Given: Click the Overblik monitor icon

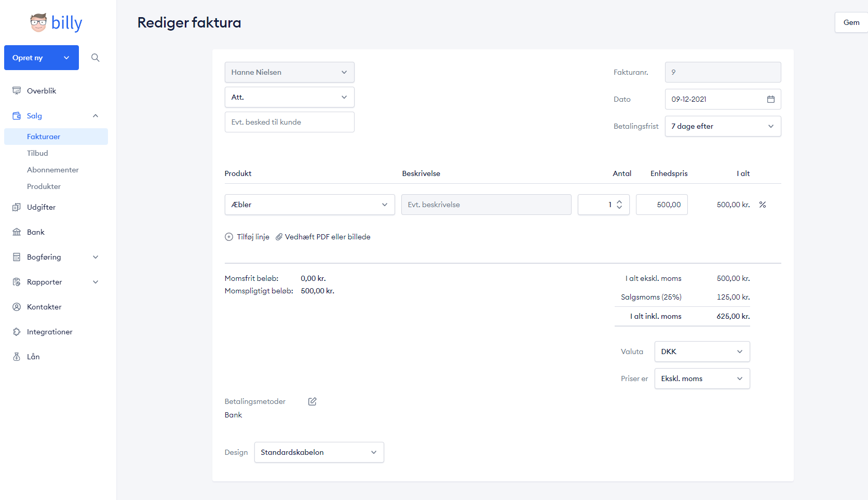Looking at the screenshot, I should [17, 91].
